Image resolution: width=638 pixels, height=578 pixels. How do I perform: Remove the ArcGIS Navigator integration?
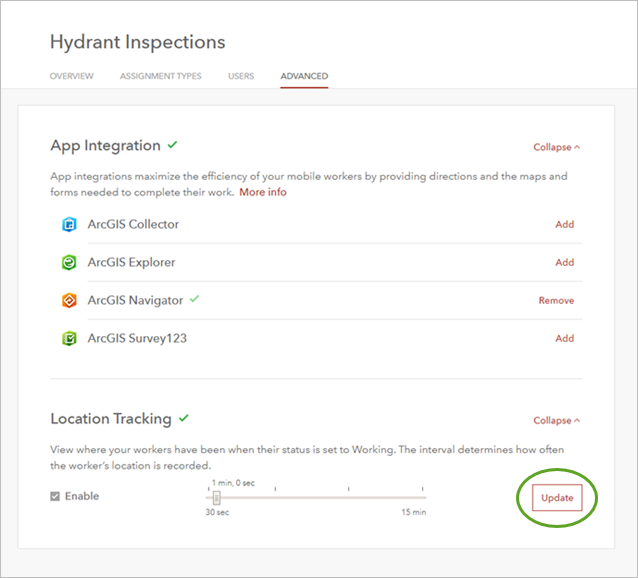click(556, 301)
